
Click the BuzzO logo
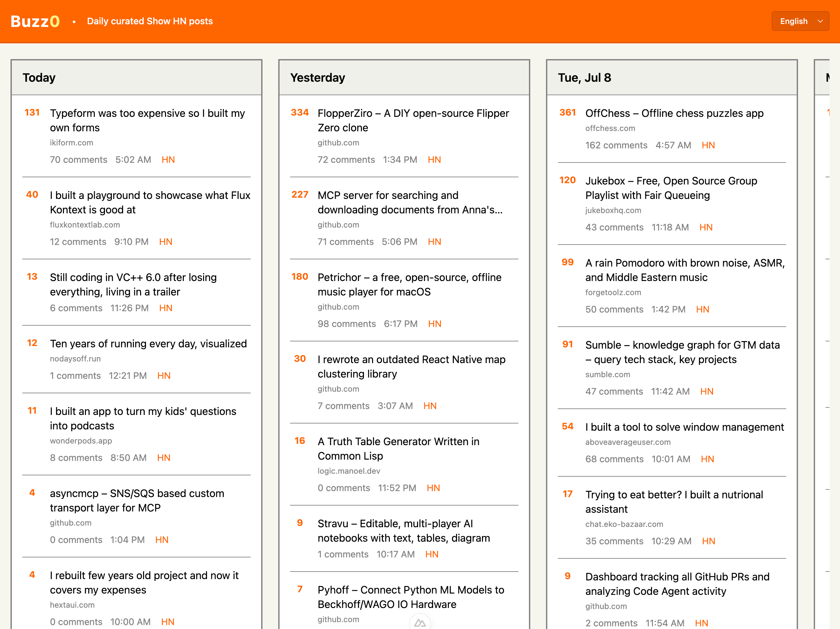35,21
